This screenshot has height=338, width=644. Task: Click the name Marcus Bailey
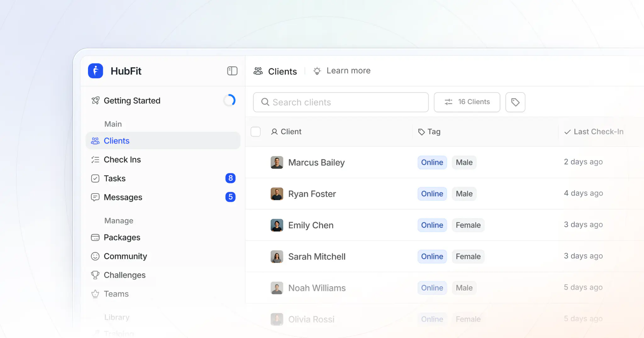tap(316, 163)
